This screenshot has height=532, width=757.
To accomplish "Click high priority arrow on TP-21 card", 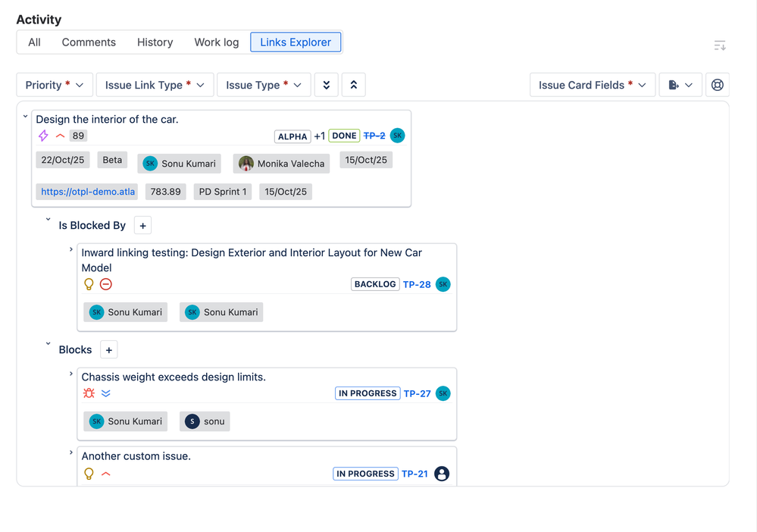I will 106,474.
